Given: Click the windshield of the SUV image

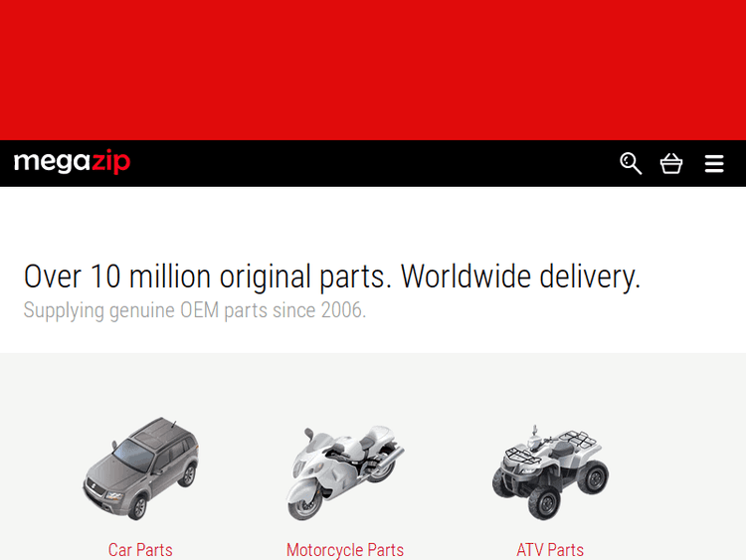Looking at the screenshot, I should coord(132,455).
